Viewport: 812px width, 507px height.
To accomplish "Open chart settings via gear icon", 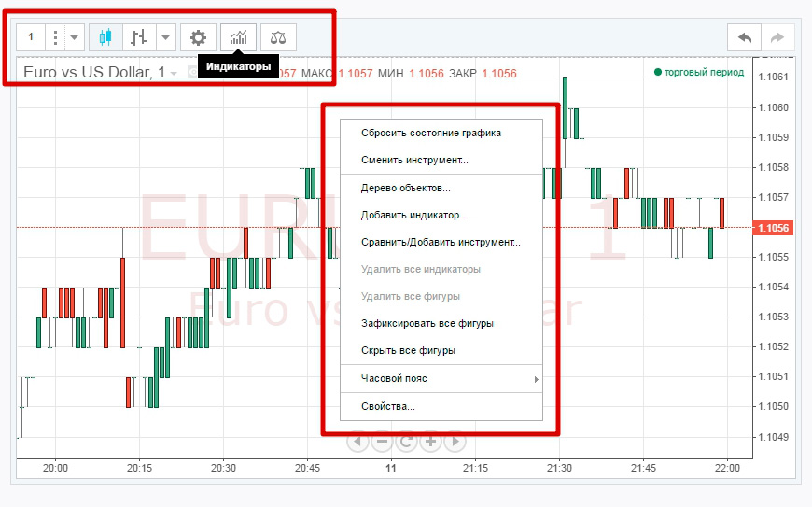I will (x=198, y=37).
